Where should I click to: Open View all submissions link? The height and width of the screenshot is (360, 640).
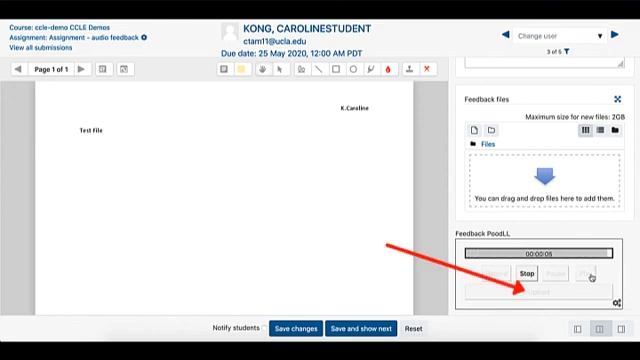pos(41,48)
